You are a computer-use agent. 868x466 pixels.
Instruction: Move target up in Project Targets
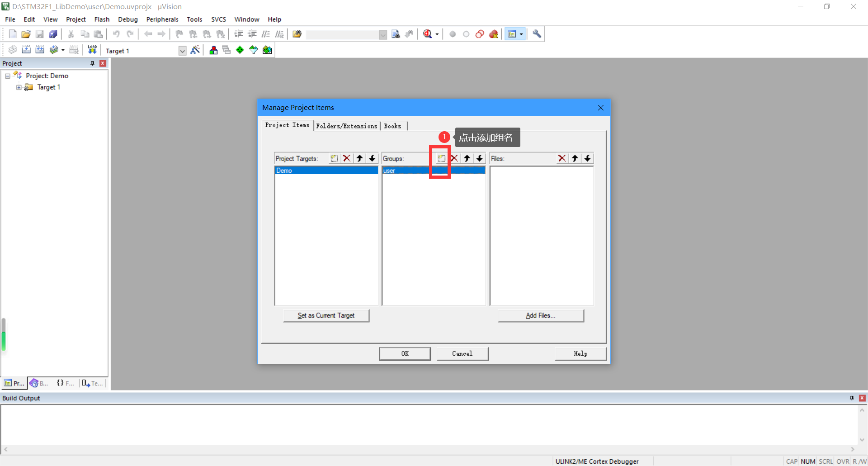359,158
